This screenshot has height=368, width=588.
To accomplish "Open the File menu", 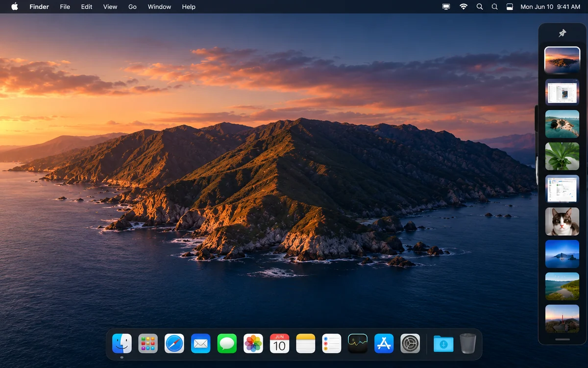I will click(65, 7).
